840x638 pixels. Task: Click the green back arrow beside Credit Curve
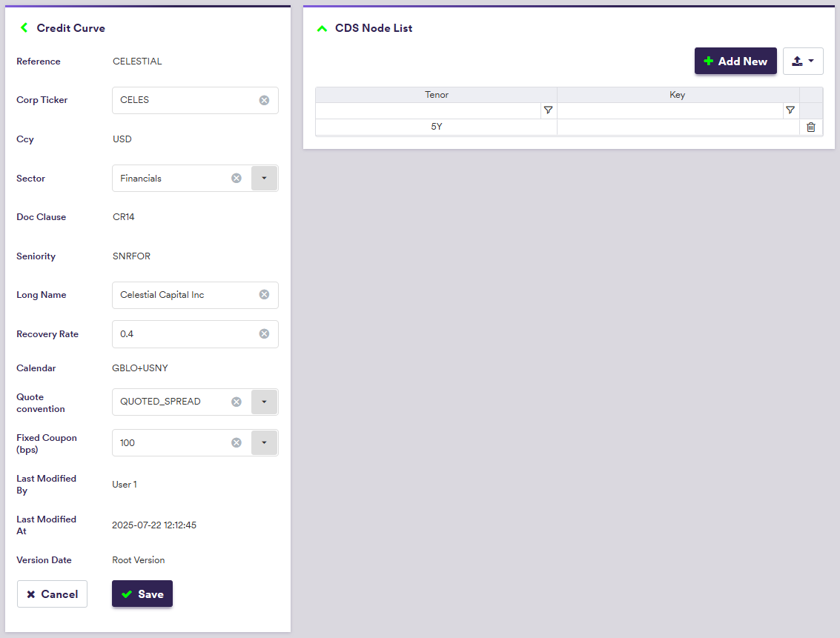tap(24, 28)
